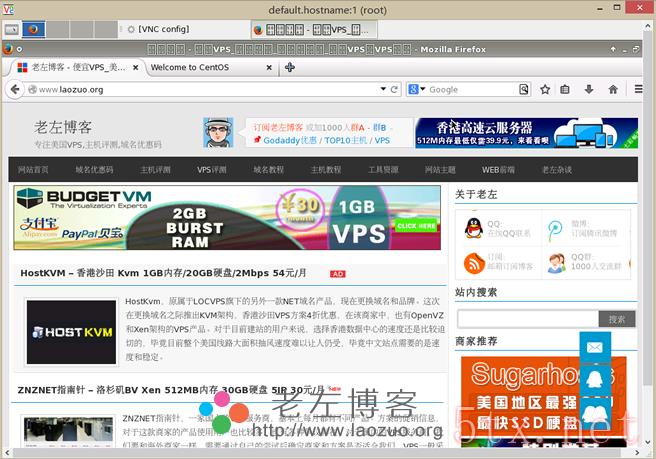
Task: Click the ZNZNET datacenter photo thumbnail
Action: pos(68,429)
